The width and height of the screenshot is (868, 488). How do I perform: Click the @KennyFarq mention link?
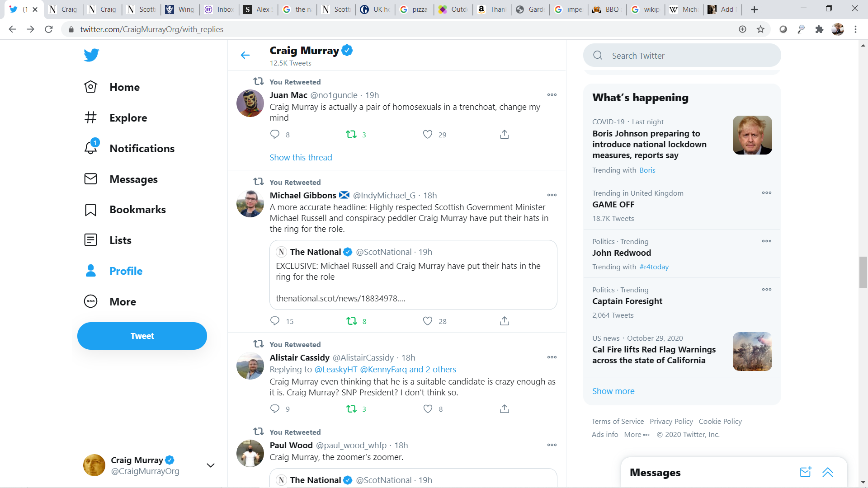click(383, 369)
